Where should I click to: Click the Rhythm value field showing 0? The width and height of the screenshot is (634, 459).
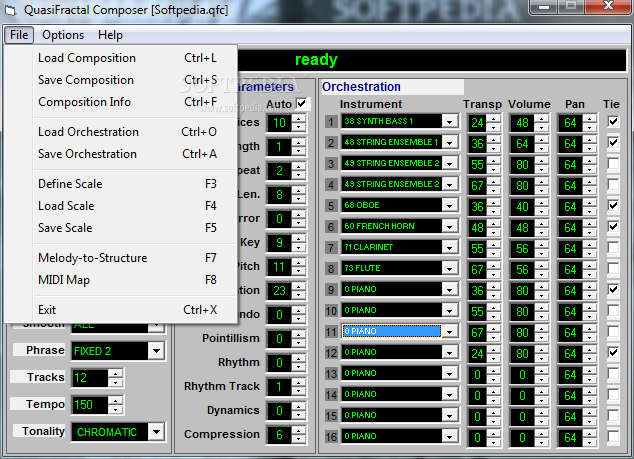(x=279, y=363)
